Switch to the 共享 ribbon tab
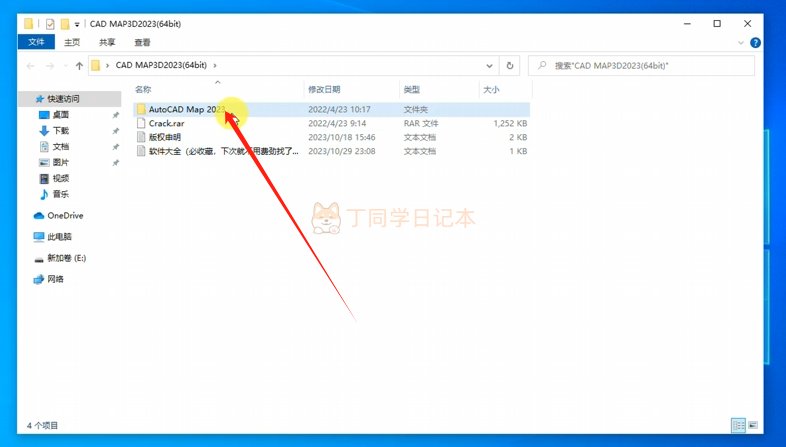Viewport: 786px width, 447px height. click(x=107, y=42)
